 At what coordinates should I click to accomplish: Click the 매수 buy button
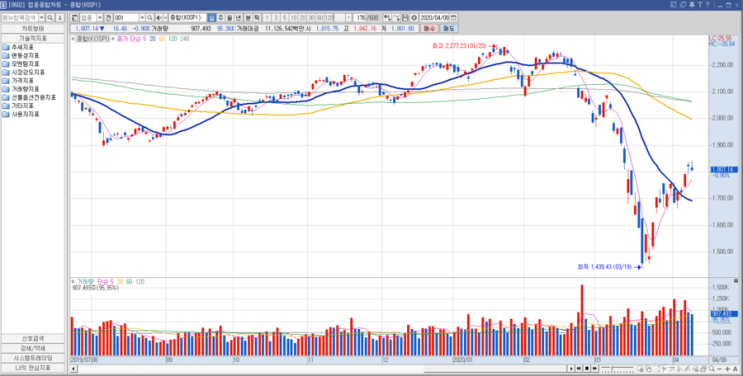(430, 28)
